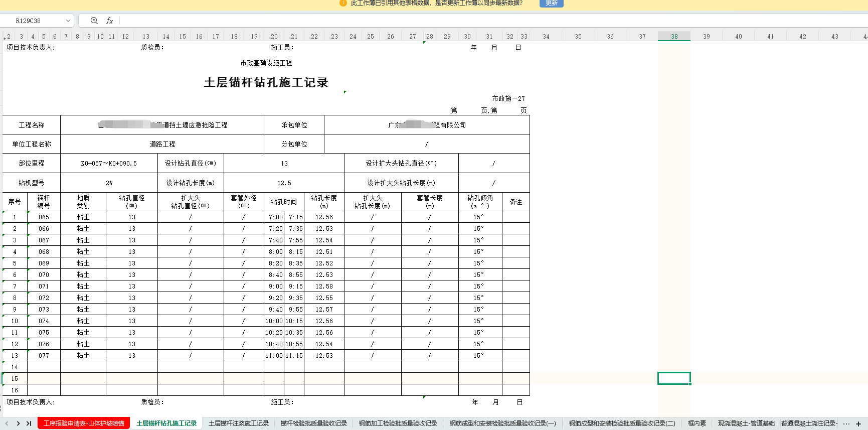
Task: Show more sheets via ellipsis icon
Action: point(846,423)
